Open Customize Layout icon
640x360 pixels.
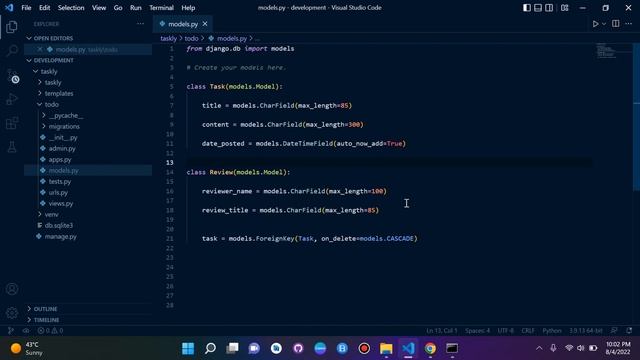[564, 8]
